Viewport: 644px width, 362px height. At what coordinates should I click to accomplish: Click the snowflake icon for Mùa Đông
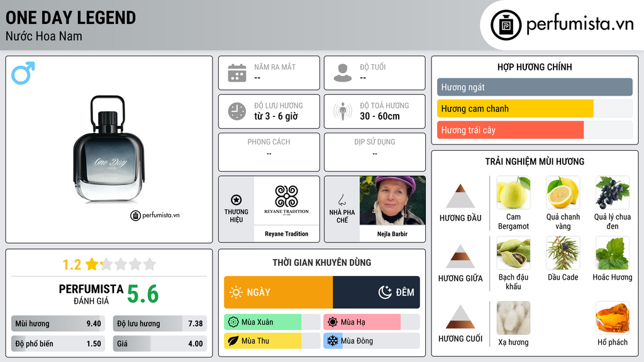[333, 341]
